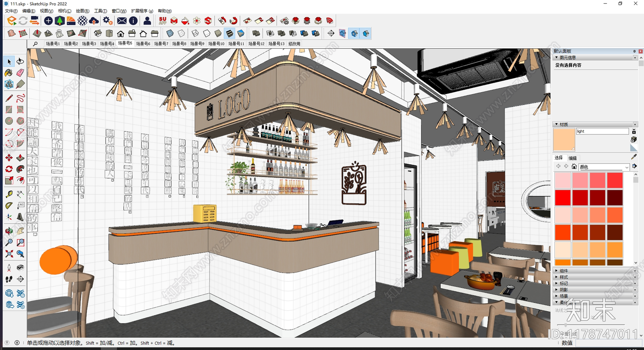
Task: Open the 扩展程序 menu
Action: coord(142,11)
